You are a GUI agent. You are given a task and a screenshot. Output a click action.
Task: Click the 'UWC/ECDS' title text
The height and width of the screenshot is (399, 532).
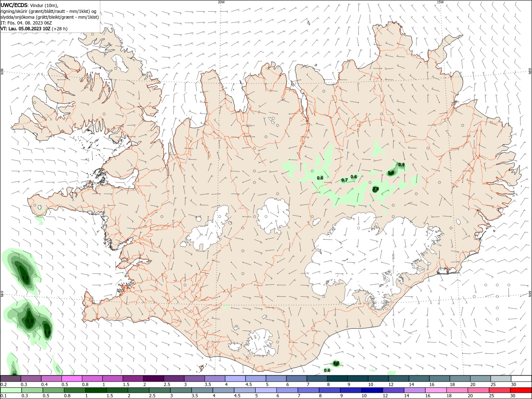14,5
